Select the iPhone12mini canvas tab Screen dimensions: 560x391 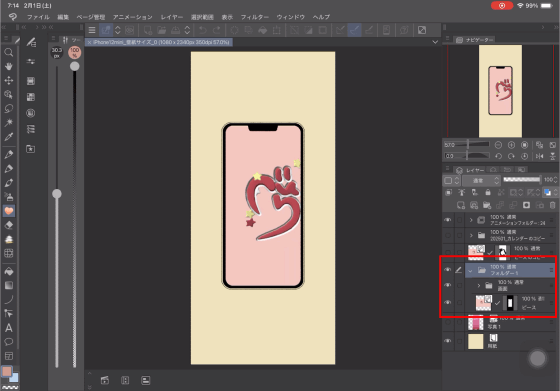pos(159,42)
